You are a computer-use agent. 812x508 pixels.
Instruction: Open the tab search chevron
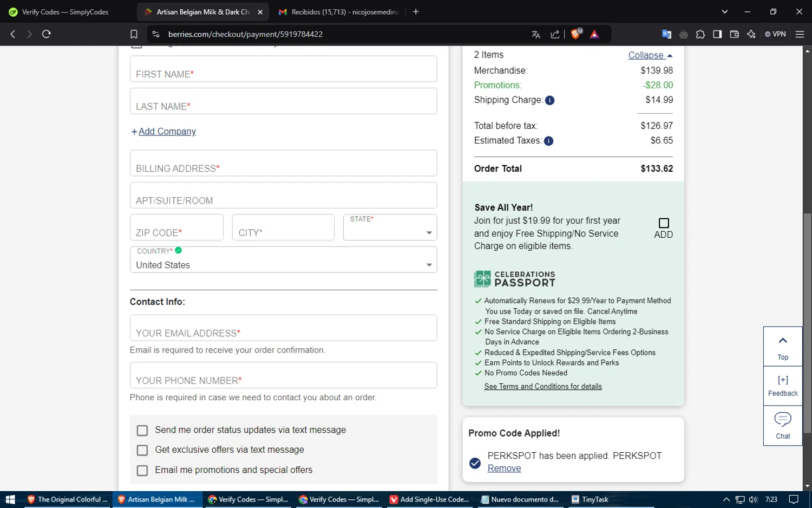pyautogui.click(x=725, y=12)
